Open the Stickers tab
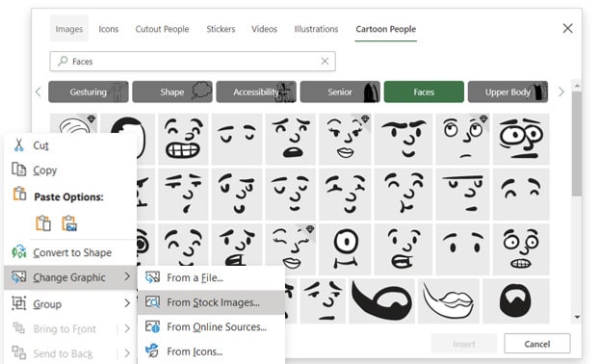The height and width of the screenshot is (364, 599). 221,29
